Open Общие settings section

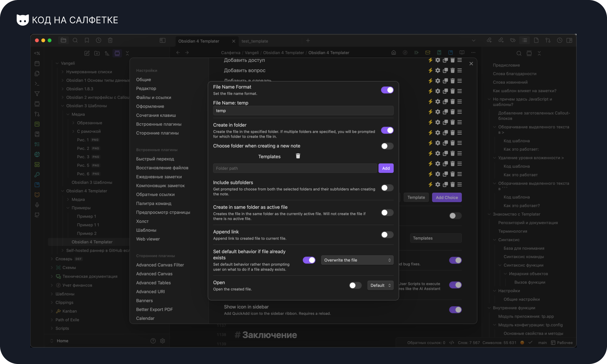[x=144, y=80]
